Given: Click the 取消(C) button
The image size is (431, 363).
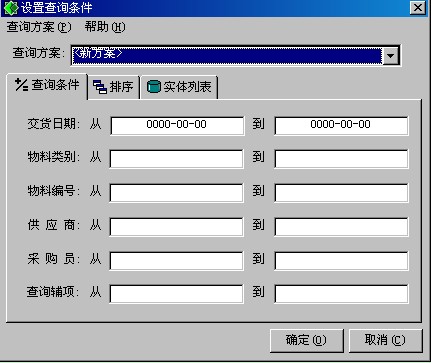Looking at the screenshot, I should (x=385, y=340).
